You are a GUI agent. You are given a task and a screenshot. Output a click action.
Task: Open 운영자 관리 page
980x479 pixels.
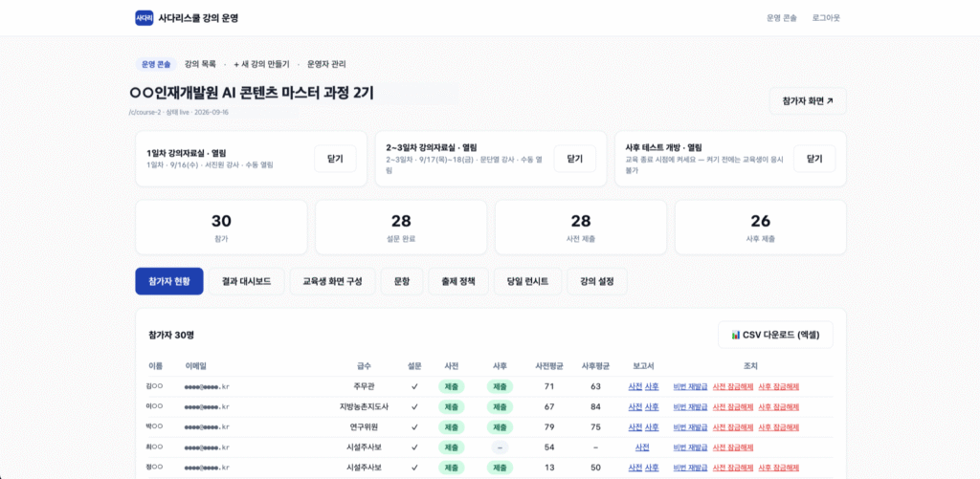pos(326,64)
